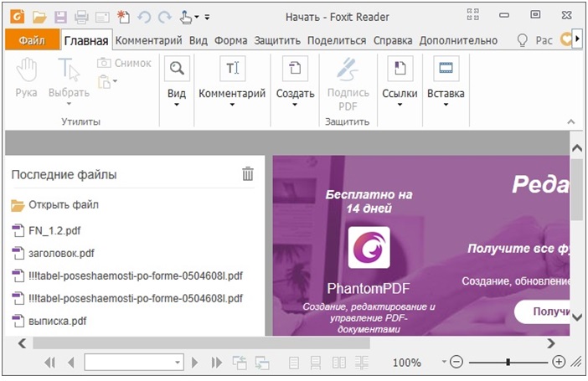
Task: Go to the next page
Action: pyautogui.click(x=194, y=363)
